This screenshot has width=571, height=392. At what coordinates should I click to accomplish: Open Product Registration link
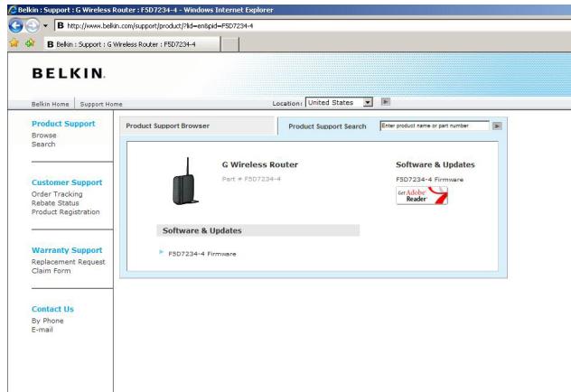[x=66, y=212]
